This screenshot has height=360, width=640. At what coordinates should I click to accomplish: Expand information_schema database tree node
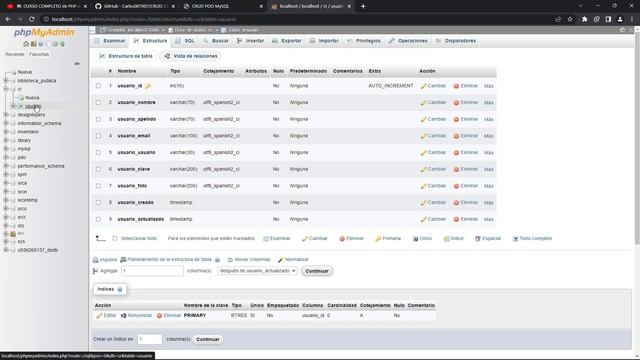(x=6, y=123)
